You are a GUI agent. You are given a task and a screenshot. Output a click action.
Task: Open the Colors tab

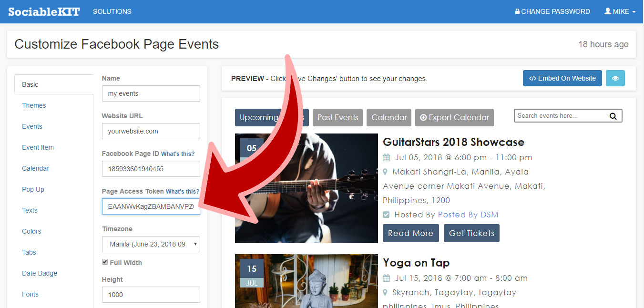31,231
